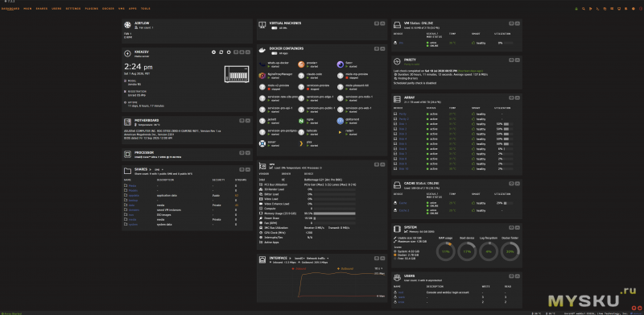644x315 pixels.
Task: Click the search magnifier icon in top bar
Action: click(583, 8)
